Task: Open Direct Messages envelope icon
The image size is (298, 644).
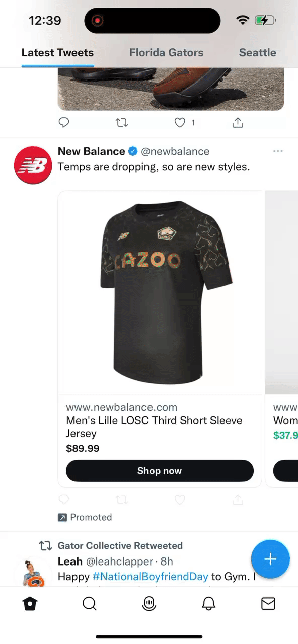Action: click(268, 603)
